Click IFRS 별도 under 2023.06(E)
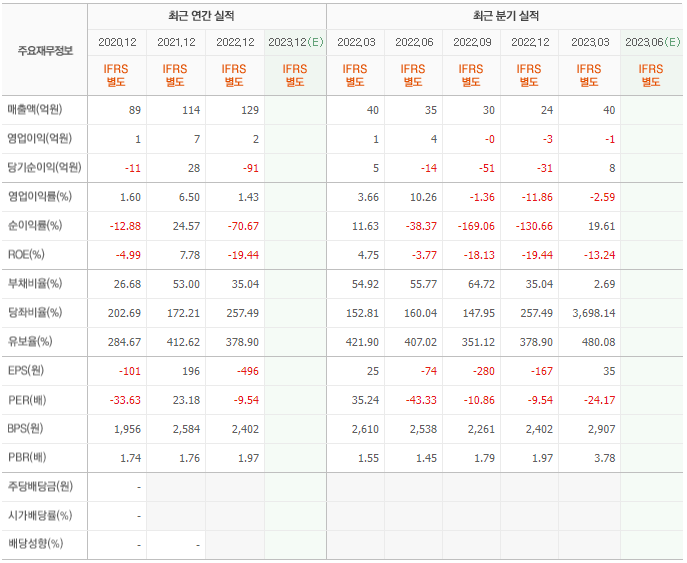This screenshot has width=687, height=563. (x=651, y=75)
